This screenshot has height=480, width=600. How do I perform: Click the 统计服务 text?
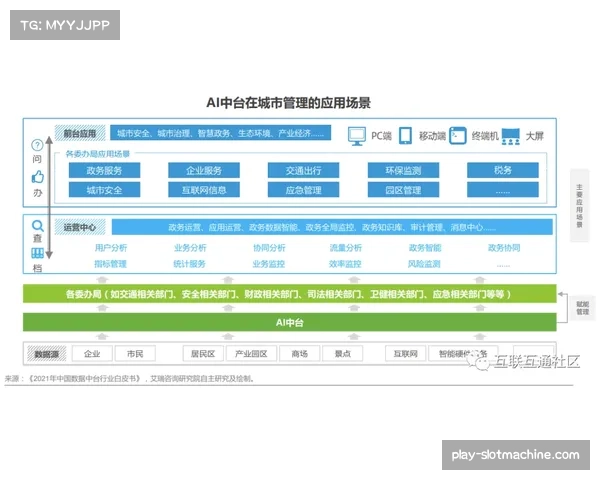(x=189, y=264)
